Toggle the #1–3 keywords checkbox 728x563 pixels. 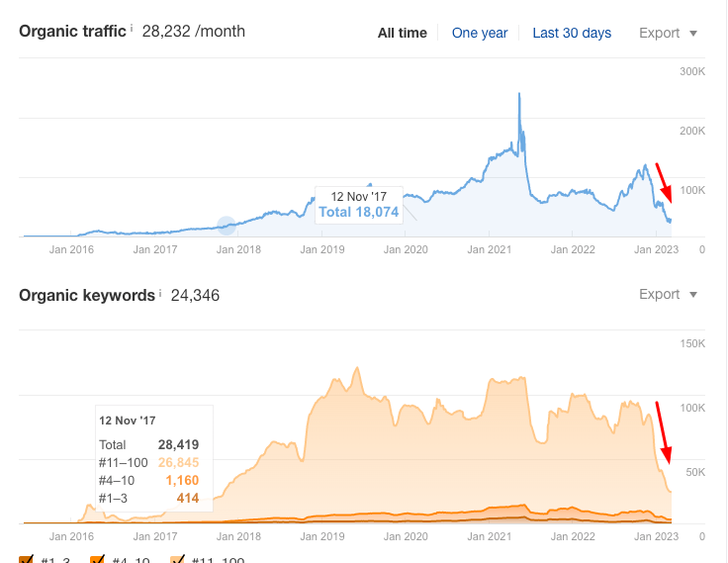pyautogui.click(x=27, y=559)
